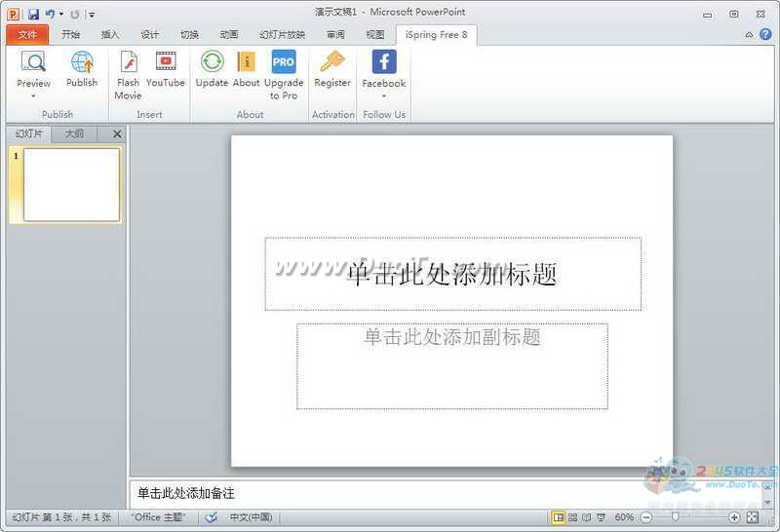This screenshot has height=532, width=780.
Task: Open the undo history dropdown
Action: (x=61, y=14)
